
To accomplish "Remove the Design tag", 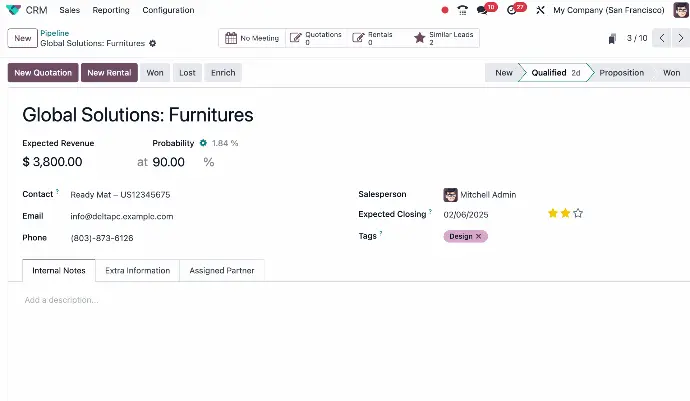I will point(479,236).
